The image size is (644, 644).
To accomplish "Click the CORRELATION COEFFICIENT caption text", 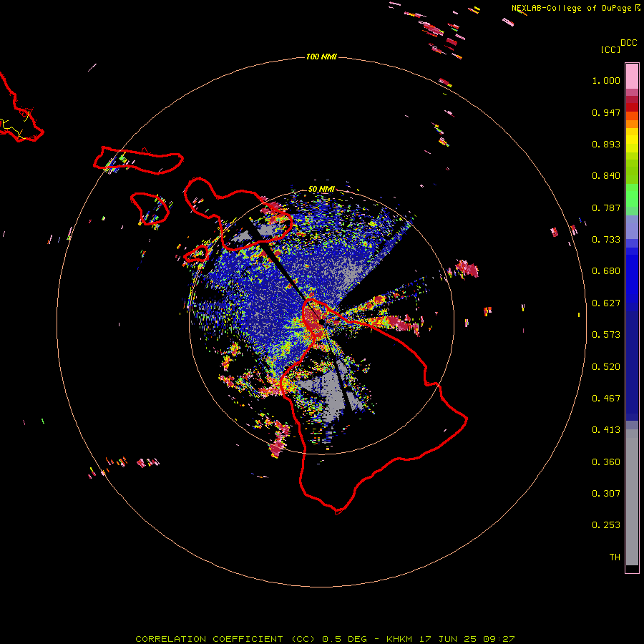I will tap(209, 639).
